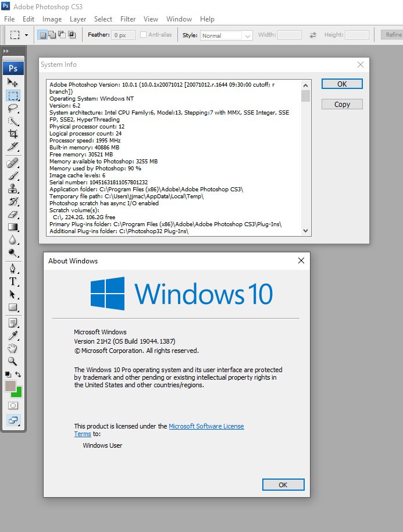The width and height of the screenshot is (403, 532).
Task: Select the Gradient tool
Action: (13, 227)
